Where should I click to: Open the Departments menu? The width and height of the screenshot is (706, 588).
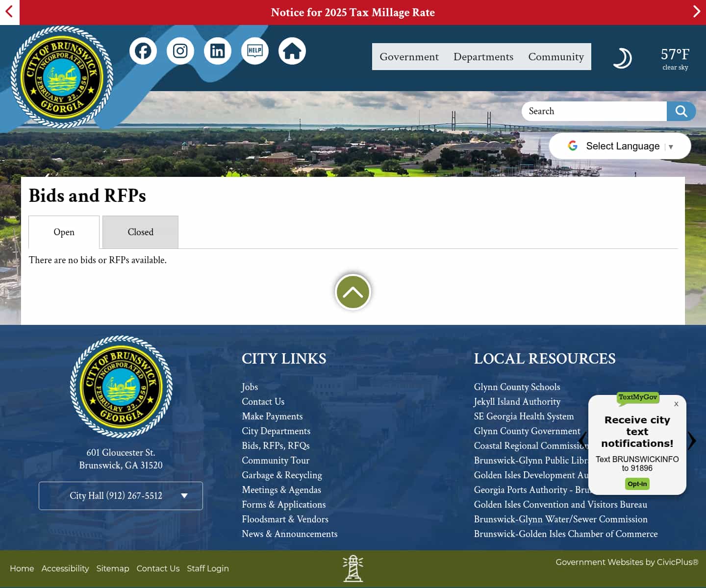click(x=483, y=56)
